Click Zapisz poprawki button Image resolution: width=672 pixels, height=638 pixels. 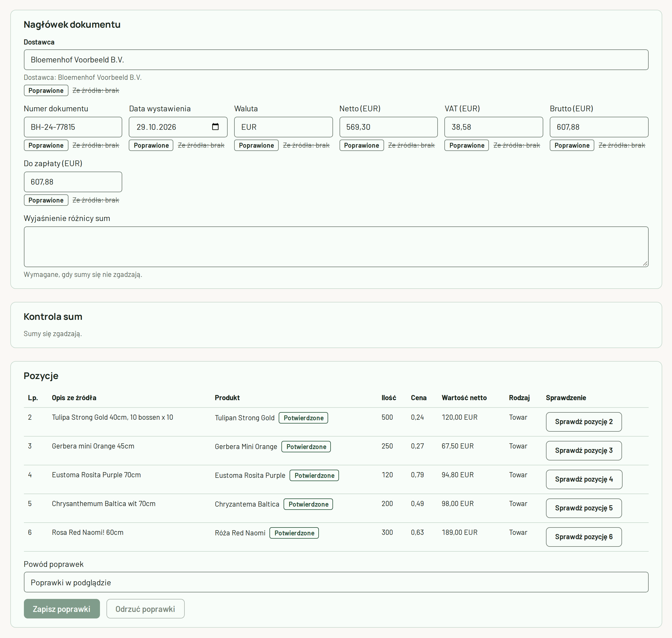pos(62,609)
